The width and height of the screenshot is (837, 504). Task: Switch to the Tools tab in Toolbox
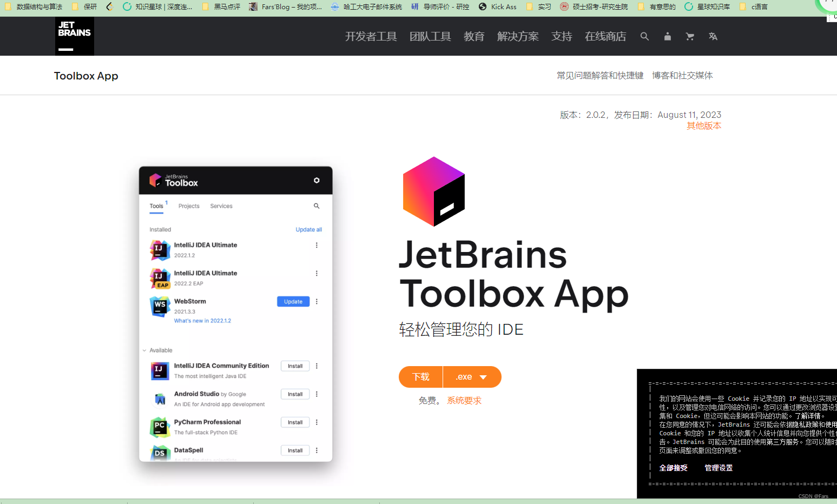(156, 206)
